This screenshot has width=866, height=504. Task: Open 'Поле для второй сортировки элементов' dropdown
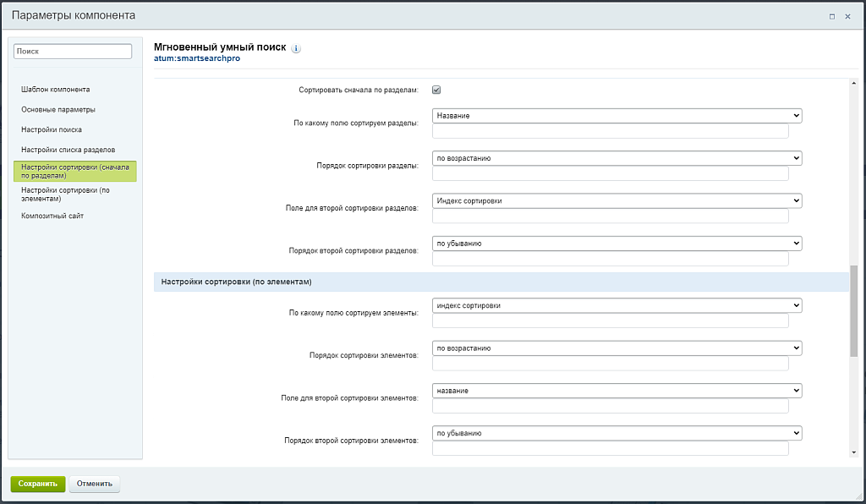617,391
